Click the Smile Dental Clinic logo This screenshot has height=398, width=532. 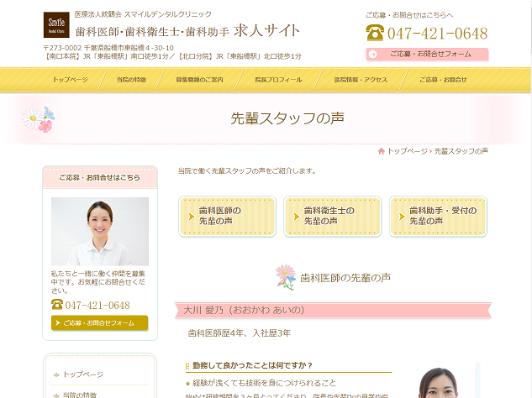click(x=56, y=25)
